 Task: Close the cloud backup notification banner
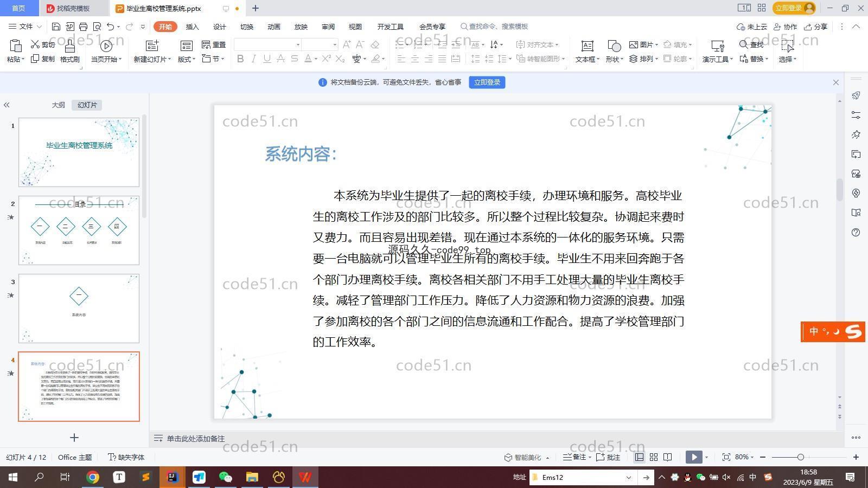[x=836, y=82]
